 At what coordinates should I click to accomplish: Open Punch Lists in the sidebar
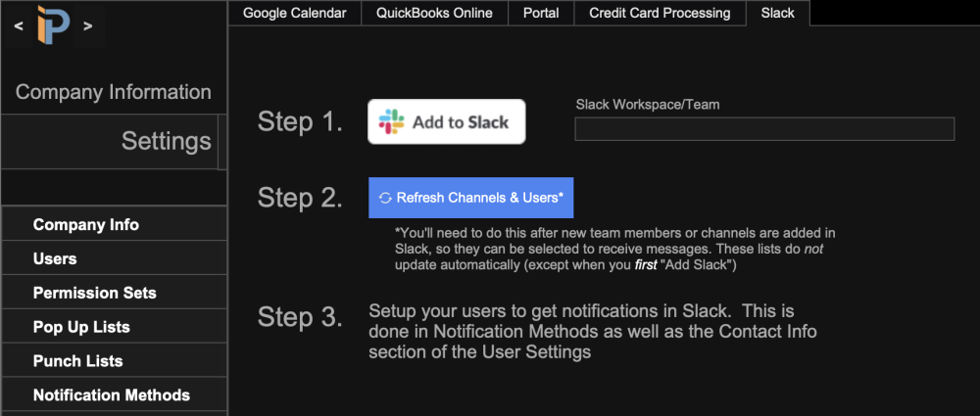coord(115,360)
